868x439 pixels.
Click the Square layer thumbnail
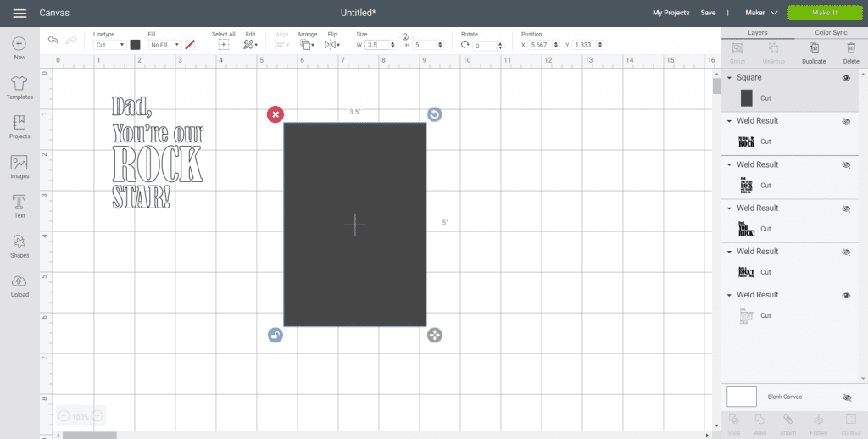pyautogui.click(x=746, y=98)
